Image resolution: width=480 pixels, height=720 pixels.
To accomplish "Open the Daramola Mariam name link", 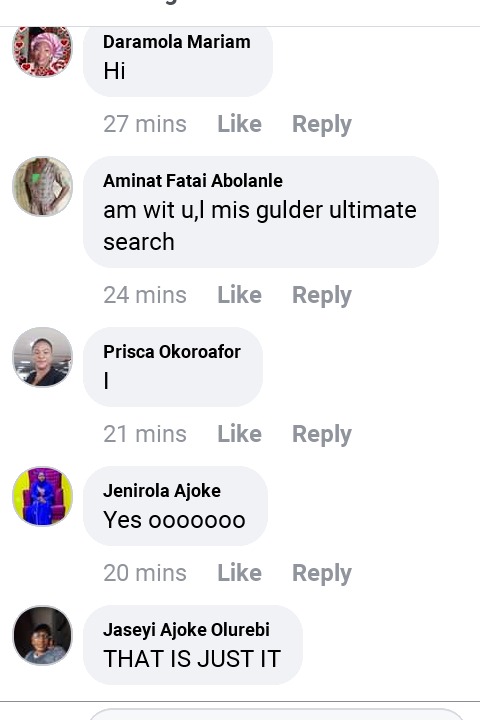I will click(x=176, y=42).
